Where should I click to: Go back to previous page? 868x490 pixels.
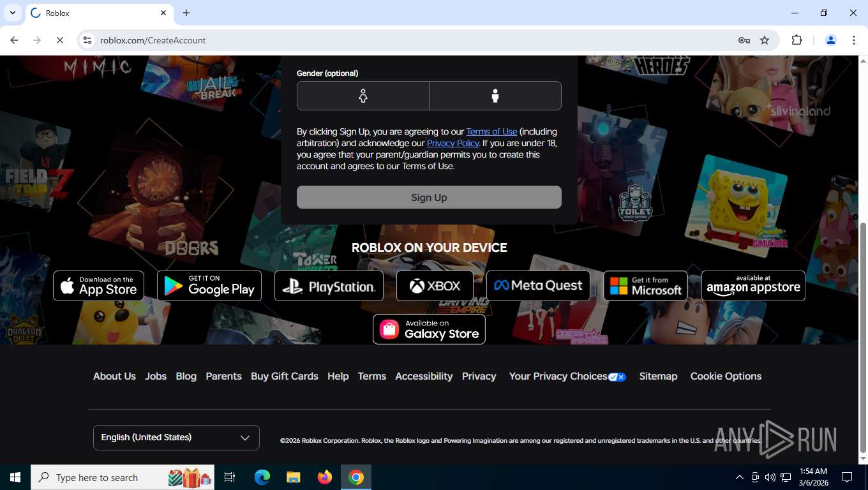pyautogui.click(x=14, y=40)
